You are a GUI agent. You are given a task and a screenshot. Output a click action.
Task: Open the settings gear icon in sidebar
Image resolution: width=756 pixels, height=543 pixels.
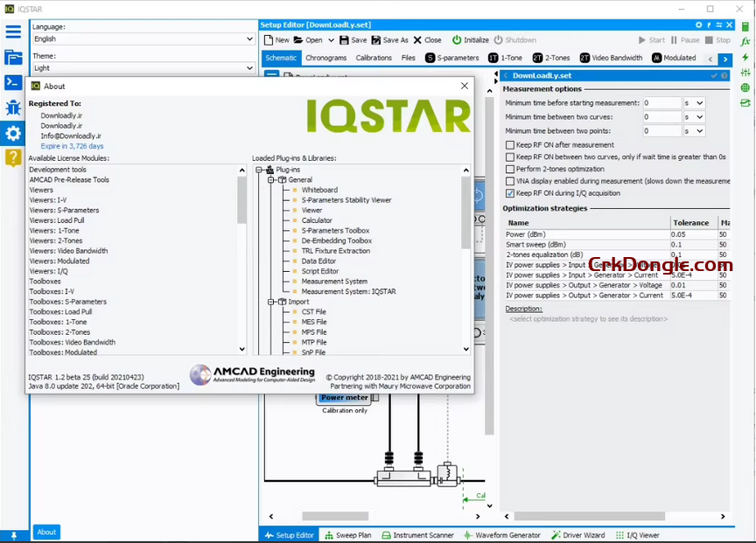coord(13,133)
